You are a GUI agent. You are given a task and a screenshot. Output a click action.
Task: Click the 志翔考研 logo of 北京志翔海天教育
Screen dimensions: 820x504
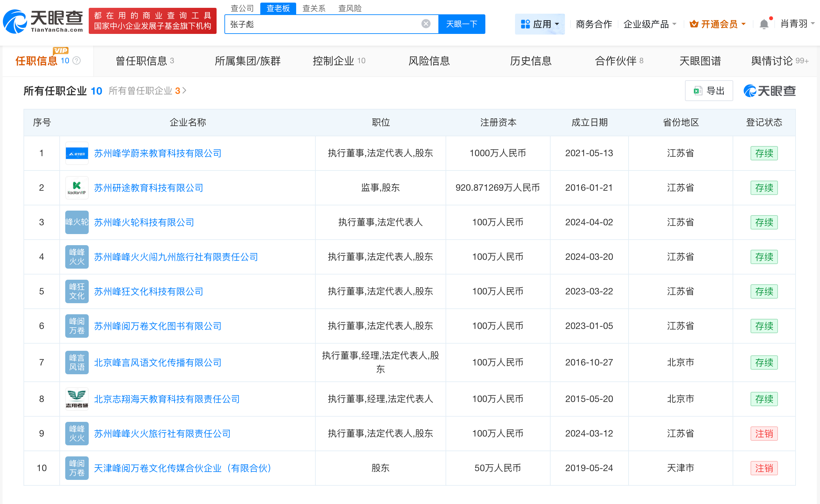76,399
